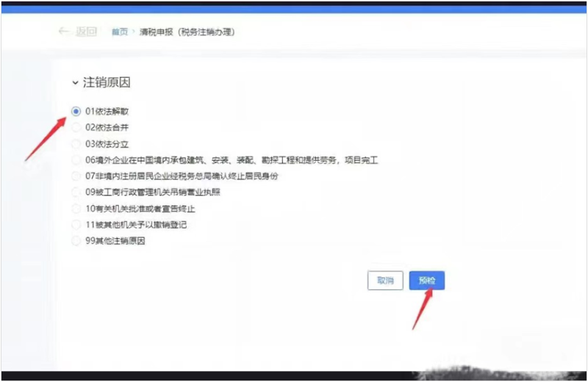Click the back arrow icon beside 返回
The width and height of the screenshot is (588, 382).
point(65,32)
